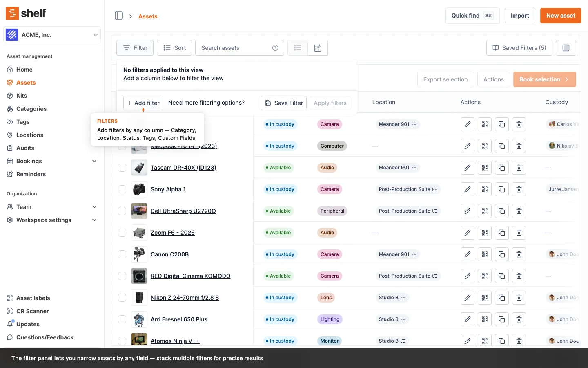Image resolution: width=588 pixels, height=368 pixels.
Task: Select the Canon C200B checkbox
Action: click(x=122, y=254)
